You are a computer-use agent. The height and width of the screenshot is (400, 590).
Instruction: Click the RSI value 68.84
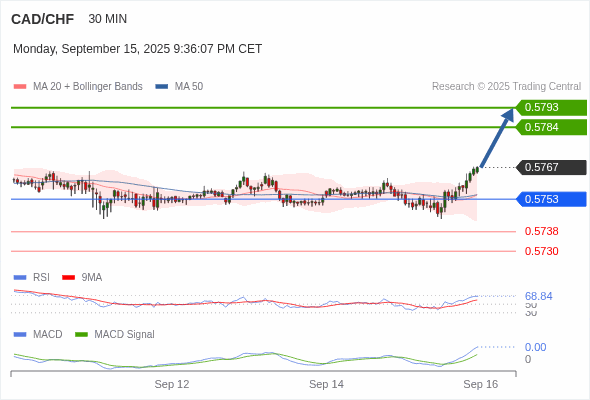tap(538, 297)
